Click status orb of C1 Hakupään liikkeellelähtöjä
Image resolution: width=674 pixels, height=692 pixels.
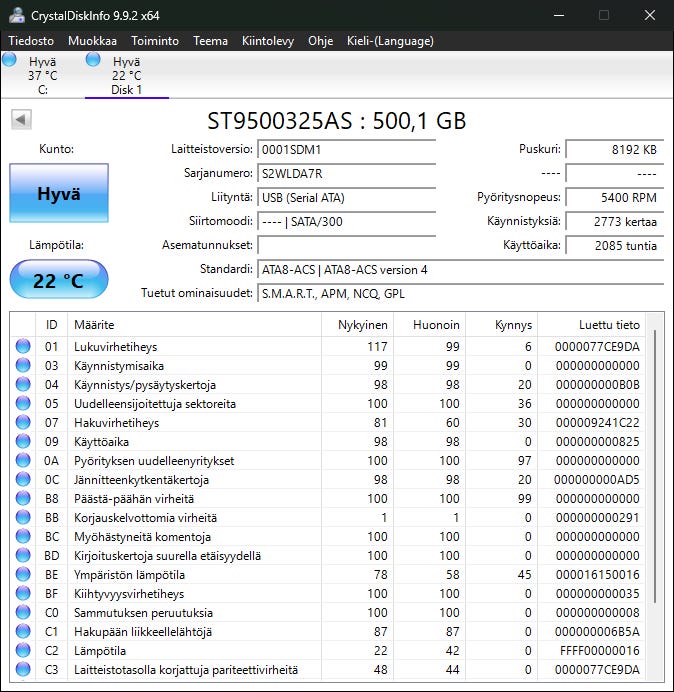23,632
